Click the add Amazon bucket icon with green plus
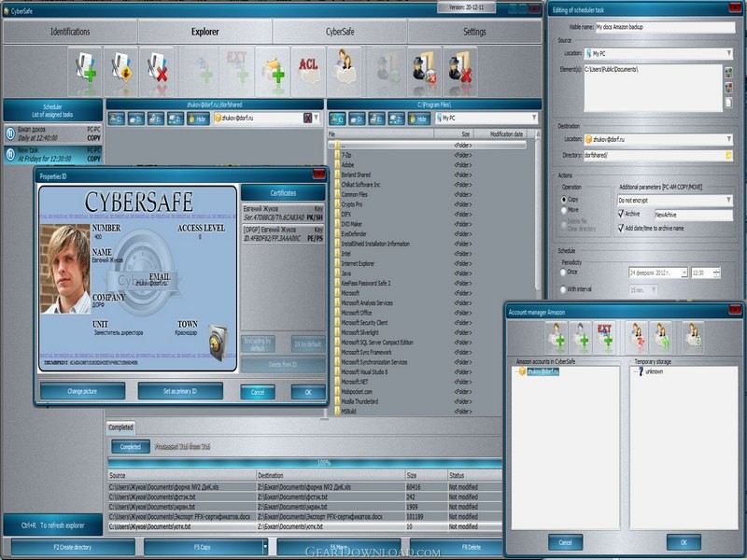 [x=273, y=72]
